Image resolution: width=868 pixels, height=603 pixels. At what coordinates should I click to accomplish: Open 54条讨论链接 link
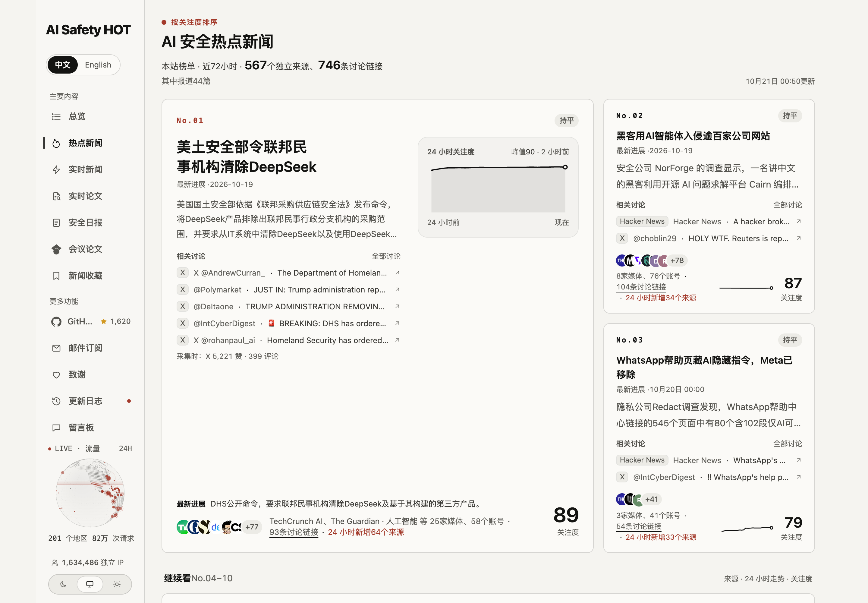pos(639,526)
